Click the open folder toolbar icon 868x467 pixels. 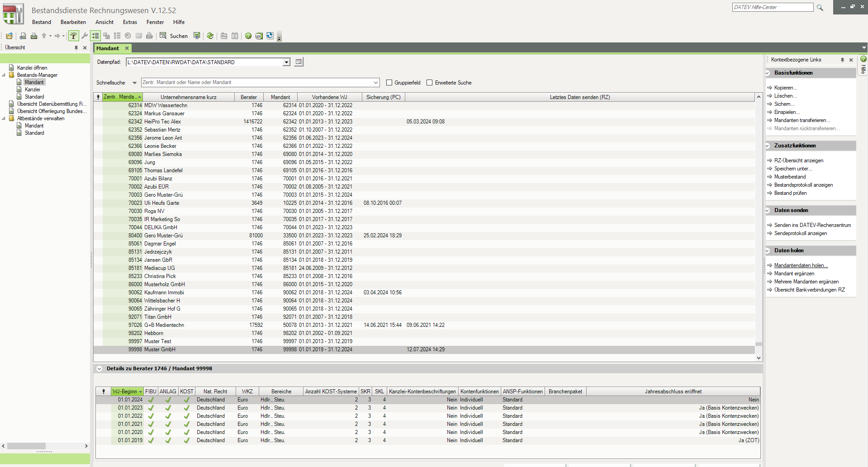(x=9, y=36)
